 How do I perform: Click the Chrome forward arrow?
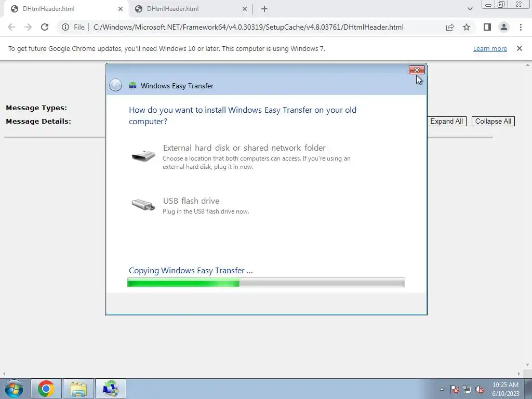28,27
